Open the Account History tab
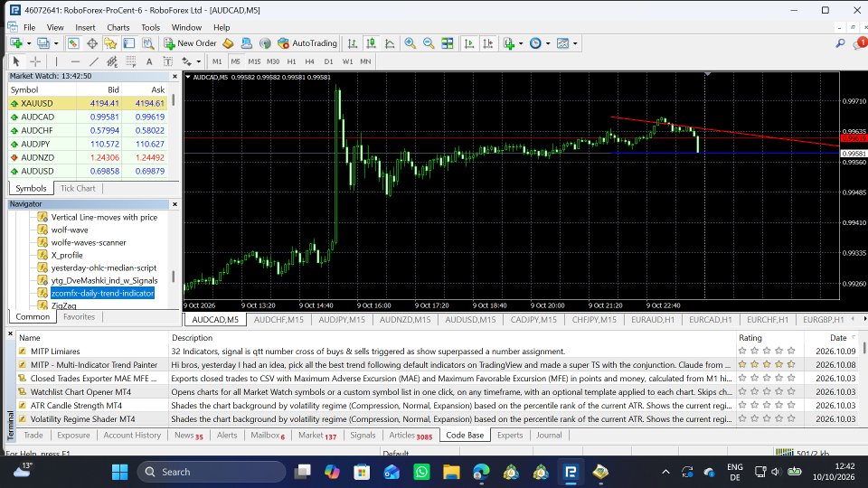The height and width of the screenshot is (488, 868). point(132,436)
